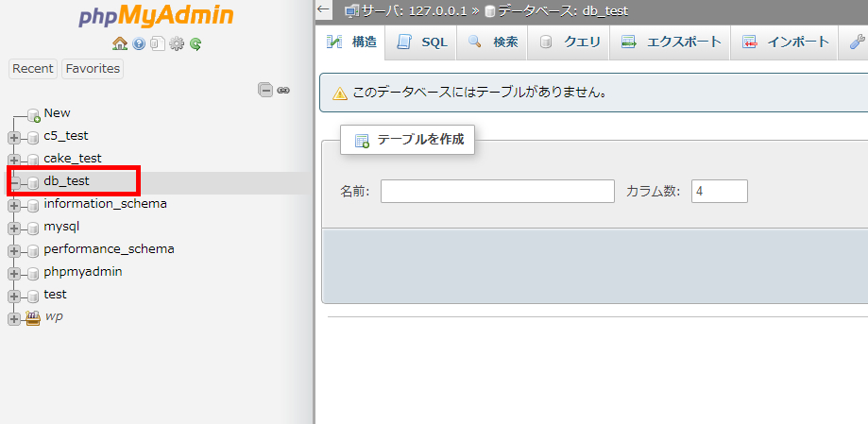
Task: Expand the c5_test database node
Action: [14, 137]
